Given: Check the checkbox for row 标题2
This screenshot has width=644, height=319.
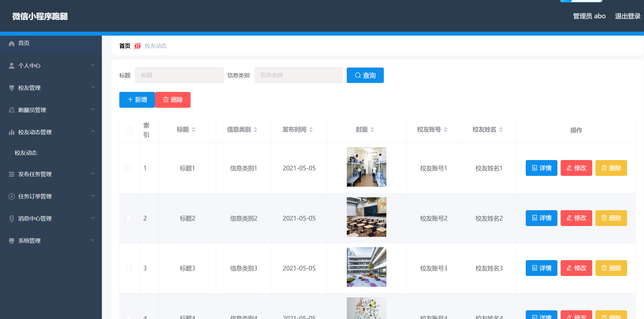Looking at the screenshot, I should click(129, 218).
